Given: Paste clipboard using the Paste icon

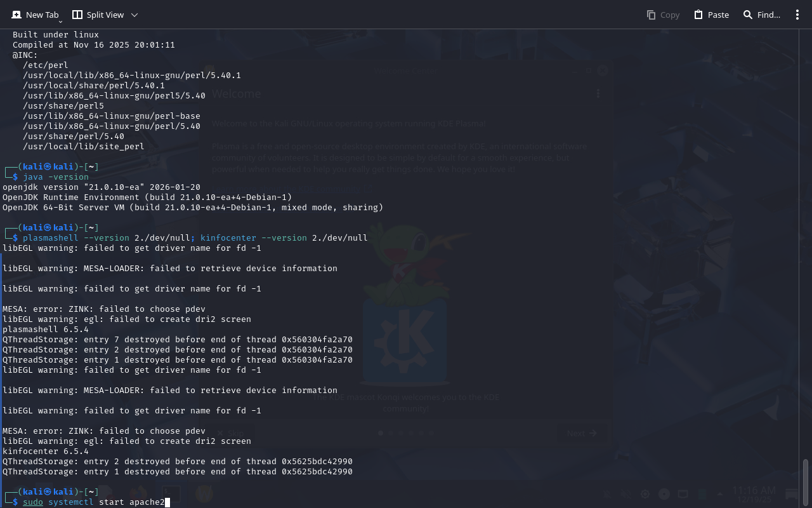Looking at the screenshot, I should [698, 15].
